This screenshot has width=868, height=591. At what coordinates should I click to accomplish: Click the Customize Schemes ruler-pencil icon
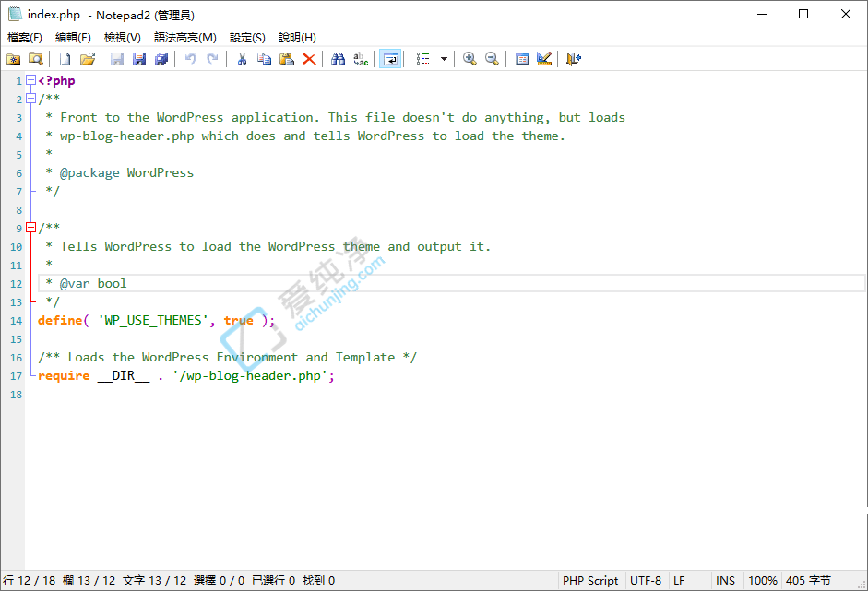click(x=543, y=59)
